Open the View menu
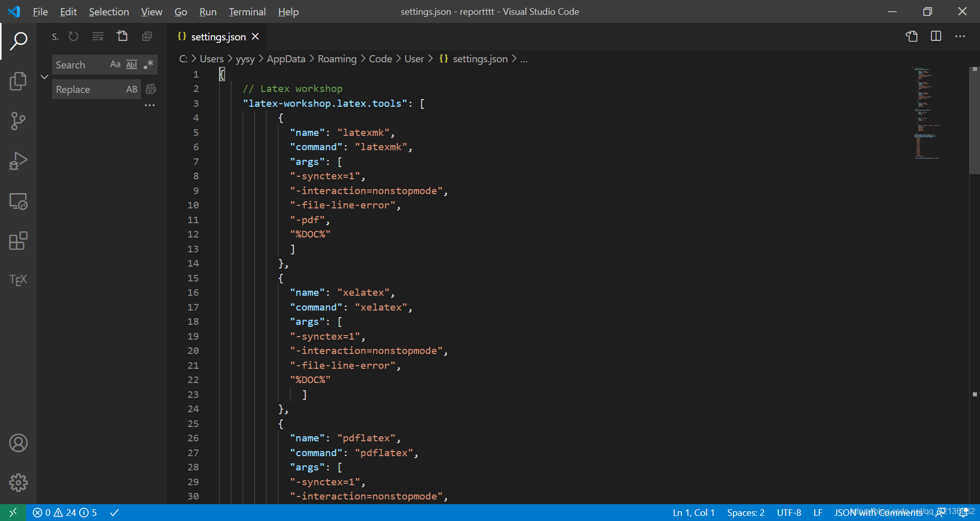The image size is (980, 521). (x=152, y=11)
